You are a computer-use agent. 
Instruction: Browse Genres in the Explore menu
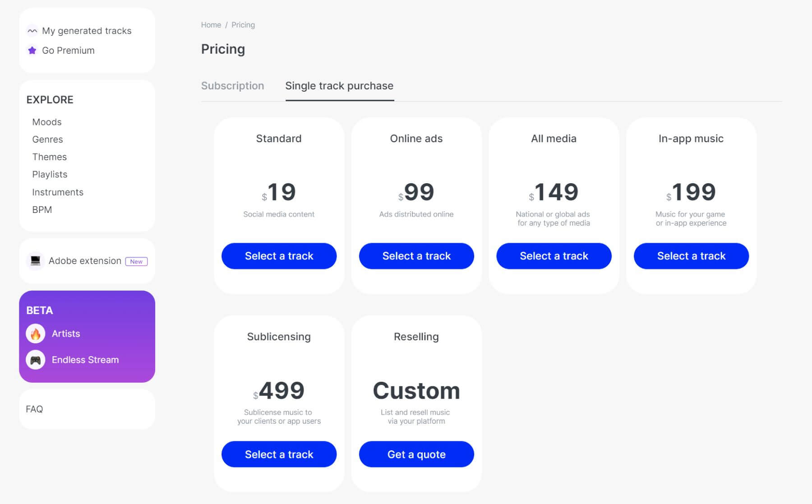47,139
